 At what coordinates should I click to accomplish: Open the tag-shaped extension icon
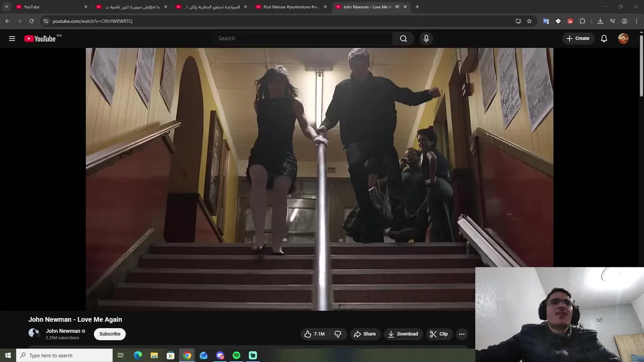coord(558,21)
